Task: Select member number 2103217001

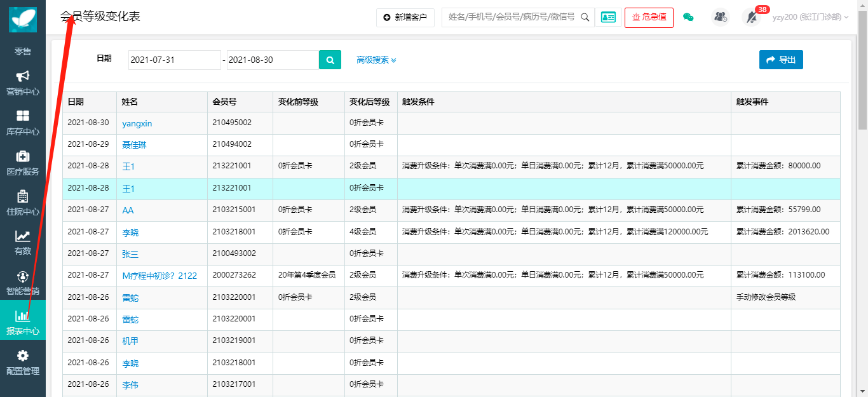Action: click(x=234, y=384)
